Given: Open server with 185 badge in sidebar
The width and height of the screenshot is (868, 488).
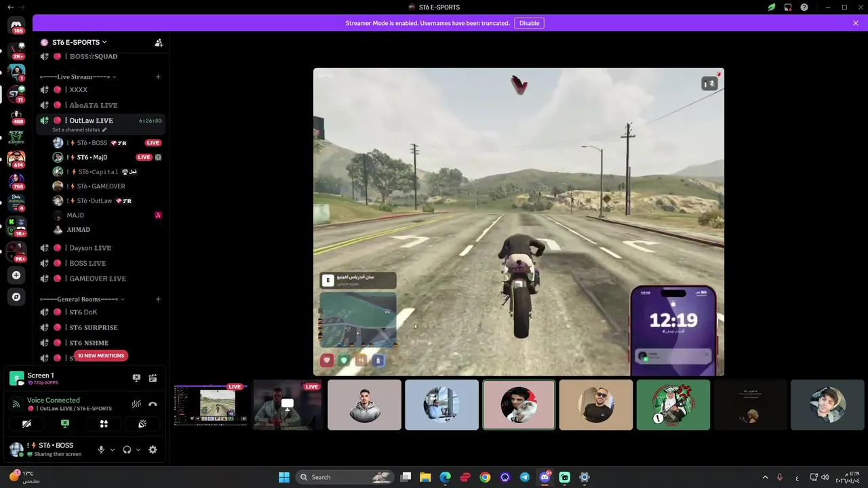Looking at the screenshot, I should click(16, 26).
